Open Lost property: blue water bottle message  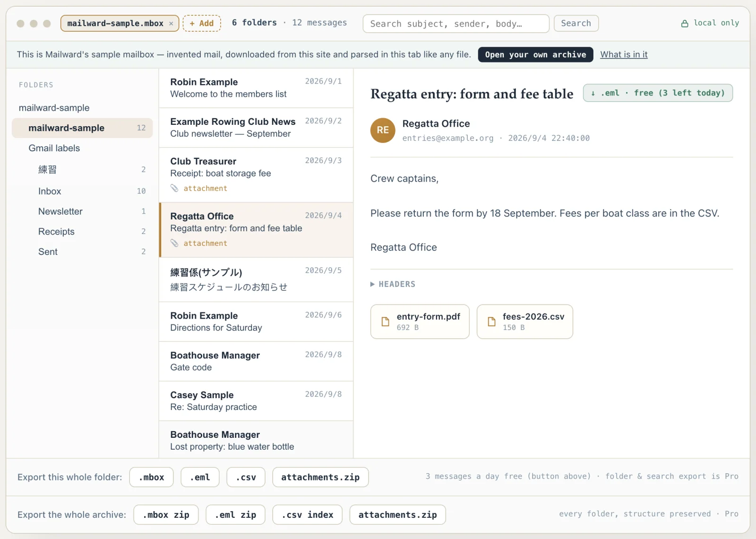(256, 440)
